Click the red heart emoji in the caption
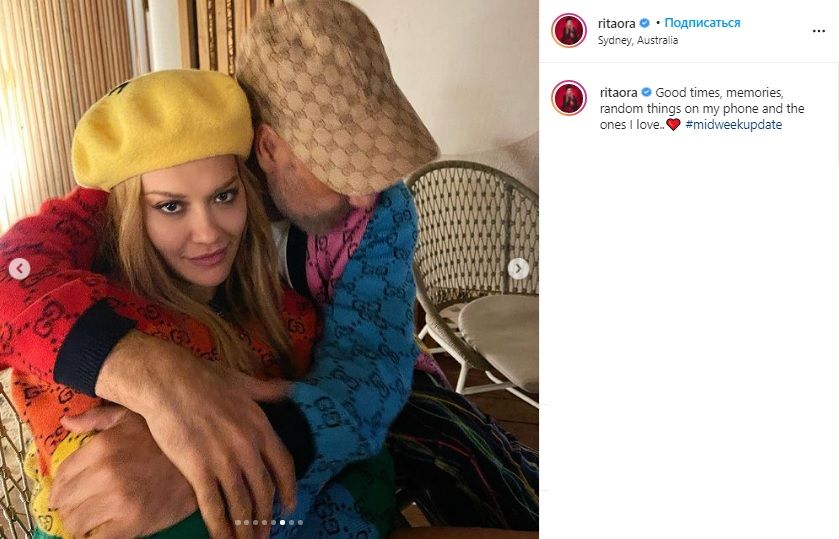 [x=673, y=125]
